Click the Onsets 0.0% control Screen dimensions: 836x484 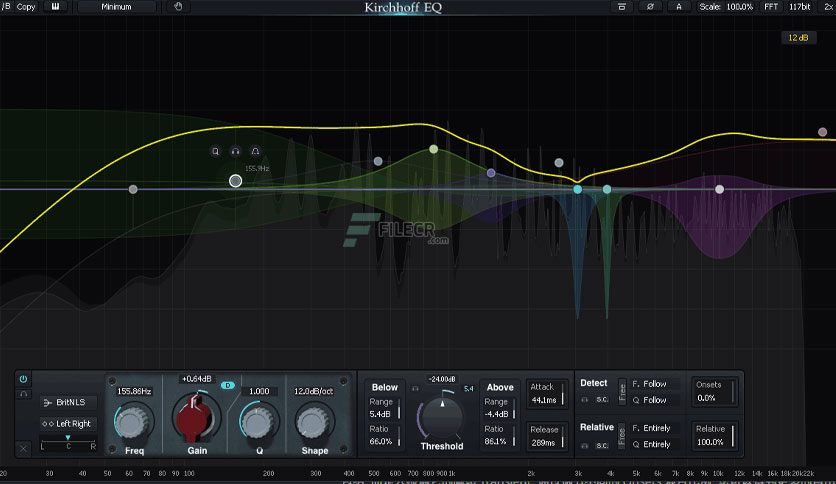click(x=714, y=392)
